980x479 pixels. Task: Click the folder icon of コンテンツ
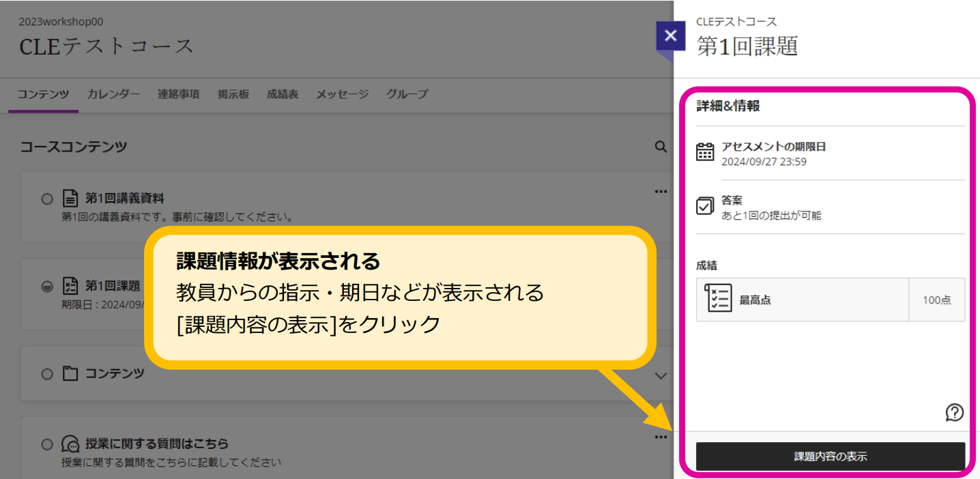[x=70, y=374]
